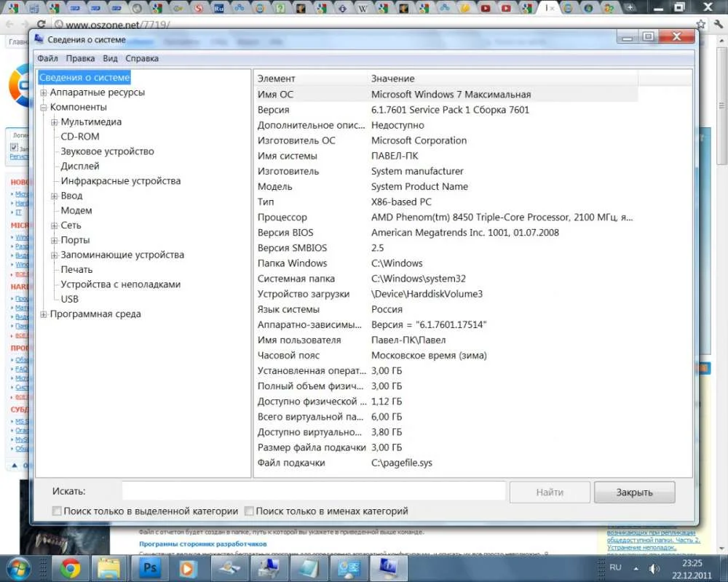This screenshot has width=728, height=582.
Task: Expand Программная среда node
Action: pyautogui.click(x=43, y=314)
